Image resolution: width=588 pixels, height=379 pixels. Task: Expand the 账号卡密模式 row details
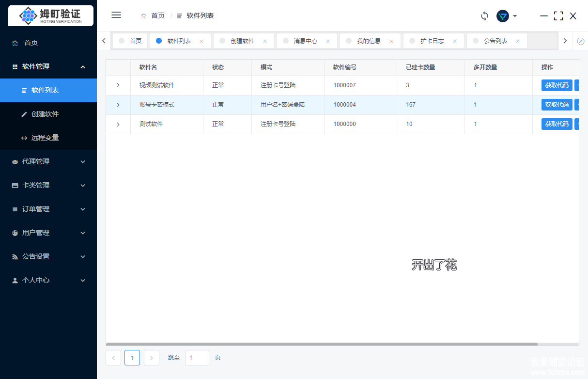pyautogui.click(x=118, y=105)
